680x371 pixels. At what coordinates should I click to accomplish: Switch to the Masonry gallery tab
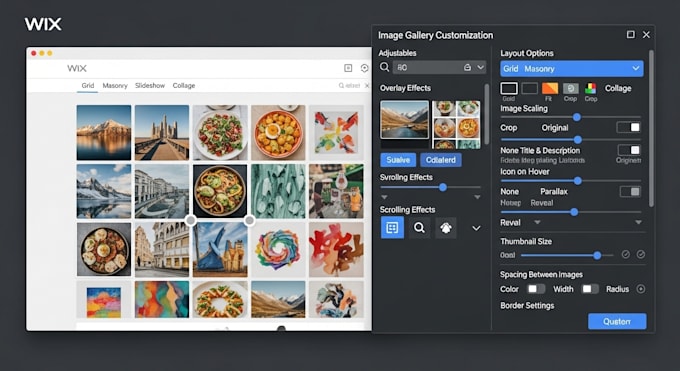(x=115, y=85)
